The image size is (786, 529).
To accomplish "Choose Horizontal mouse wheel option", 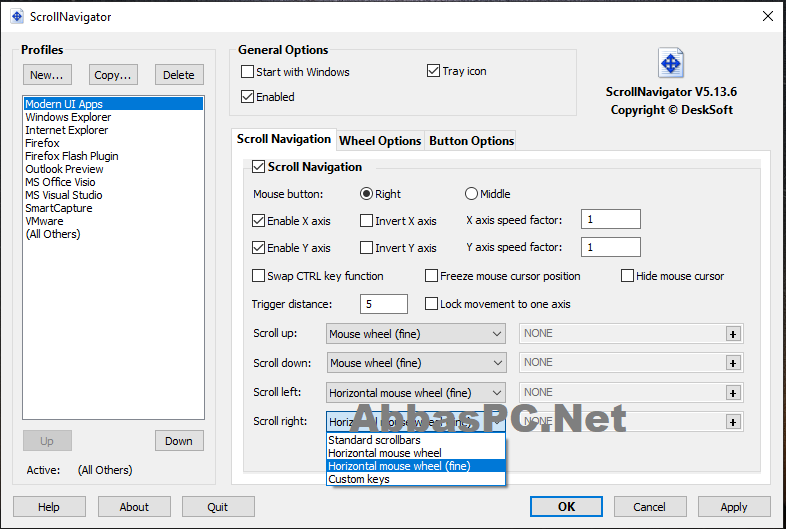I will [x=416, y=453].
